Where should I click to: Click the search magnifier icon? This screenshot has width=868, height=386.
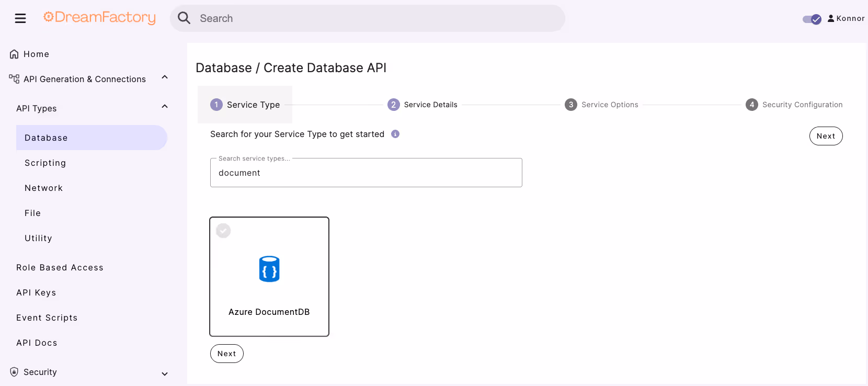(184, 18)
